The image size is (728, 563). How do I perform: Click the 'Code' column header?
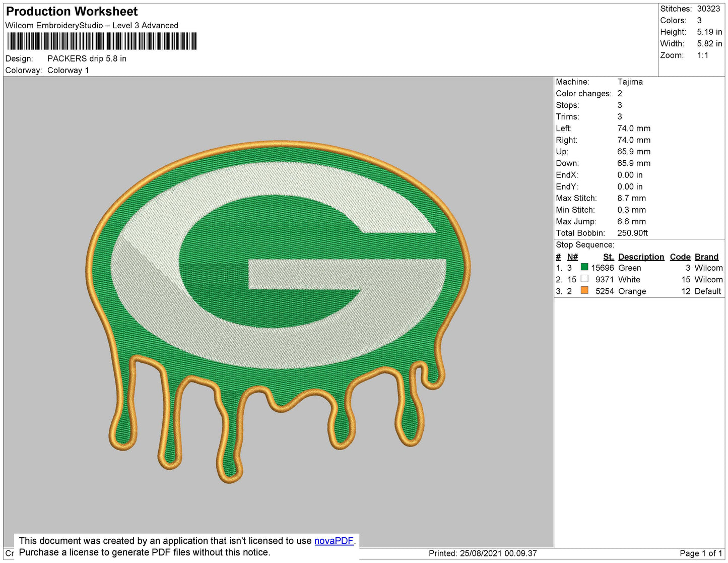click(x=680, y=257)
